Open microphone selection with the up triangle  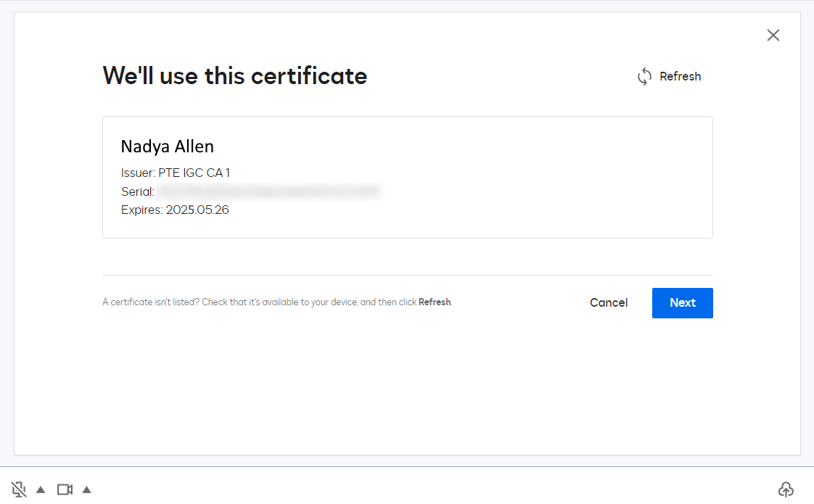[41, 489]
